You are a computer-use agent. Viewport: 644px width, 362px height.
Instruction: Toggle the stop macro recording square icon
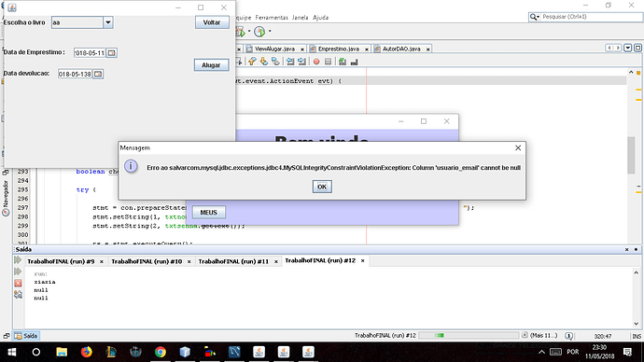pos(328,62)
